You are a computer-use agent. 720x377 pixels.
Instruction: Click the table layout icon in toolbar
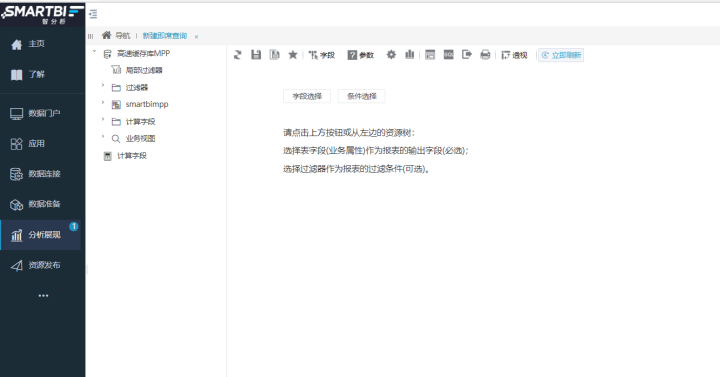430,55
